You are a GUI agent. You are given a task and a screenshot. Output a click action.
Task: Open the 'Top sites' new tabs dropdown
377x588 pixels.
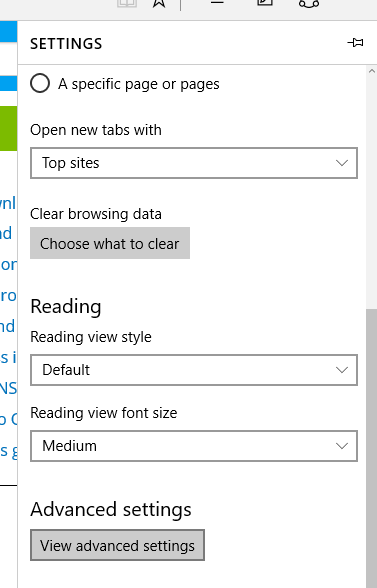[194, 163]
